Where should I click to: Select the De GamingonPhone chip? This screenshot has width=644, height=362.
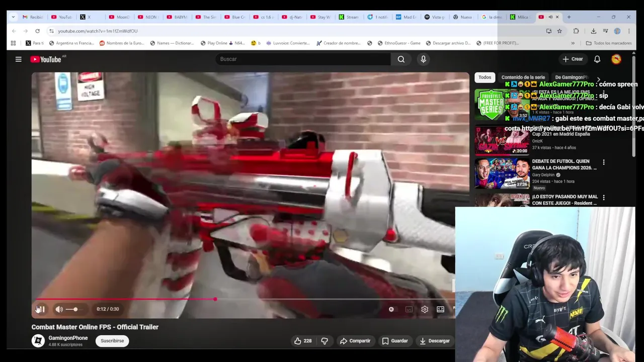(x=571, y=77)
